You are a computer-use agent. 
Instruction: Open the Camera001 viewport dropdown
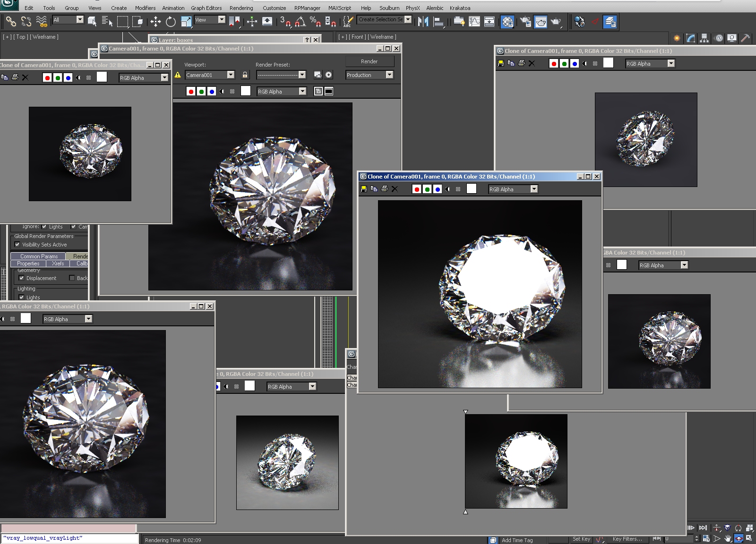[231, 75]
